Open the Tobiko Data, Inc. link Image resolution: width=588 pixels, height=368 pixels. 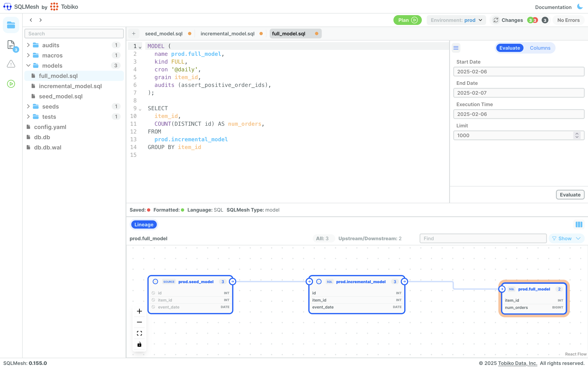click(517, 363)
